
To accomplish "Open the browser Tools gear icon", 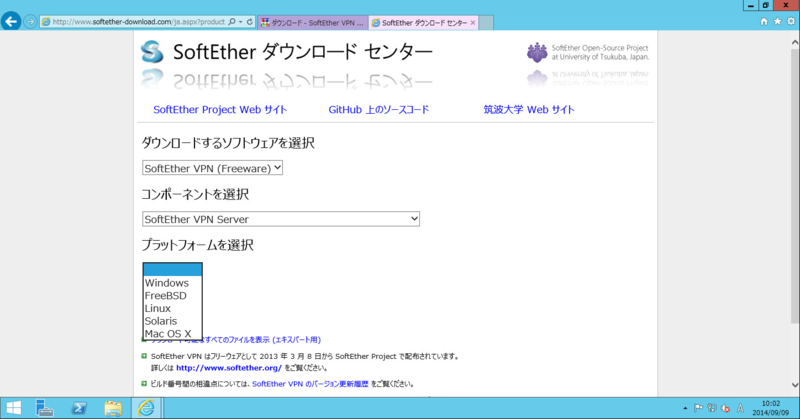I will [791, 21].
